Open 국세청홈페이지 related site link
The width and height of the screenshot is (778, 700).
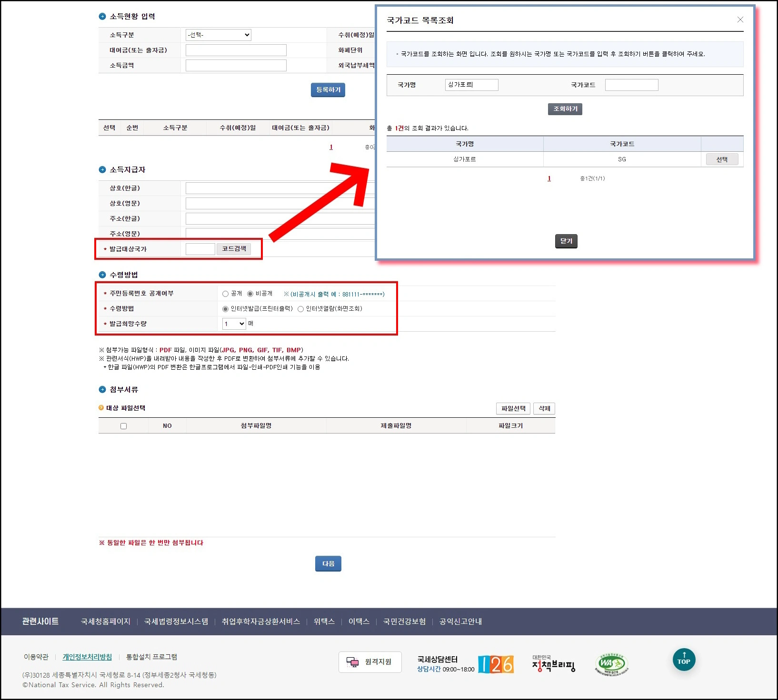[x=106, y=621]
